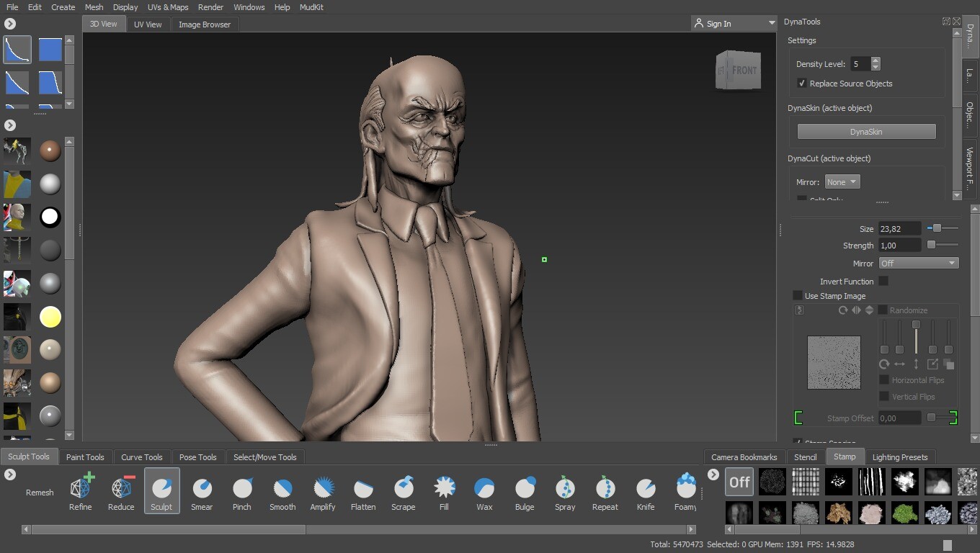Activate the Smooth brush

282,492
